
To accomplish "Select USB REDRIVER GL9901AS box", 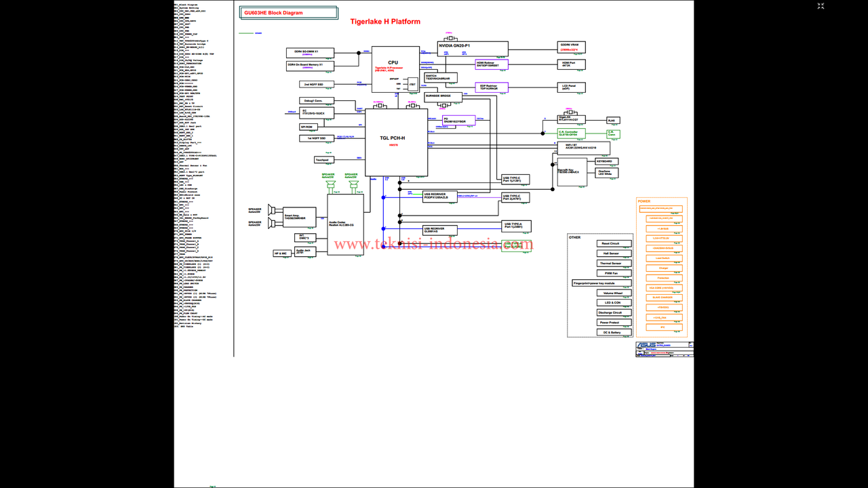I will pyautogui.click(x=439, y=230).
